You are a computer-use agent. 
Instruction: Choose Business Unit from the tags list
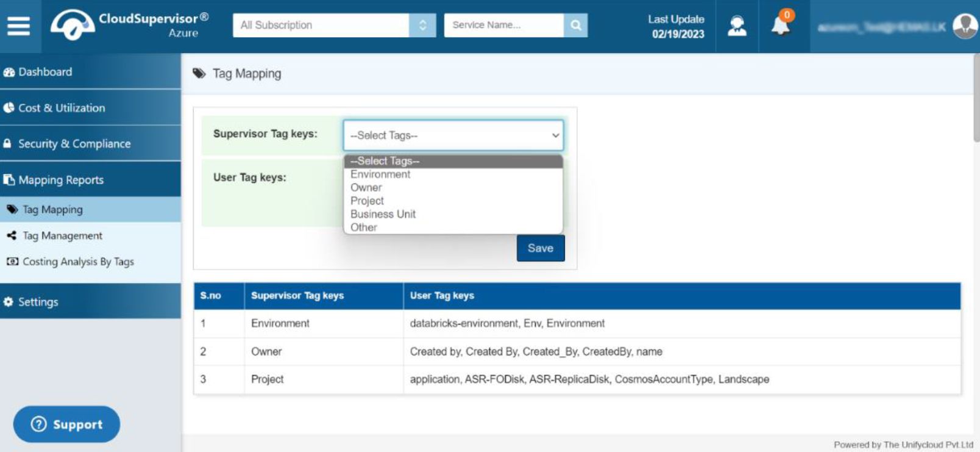point(453,215)
